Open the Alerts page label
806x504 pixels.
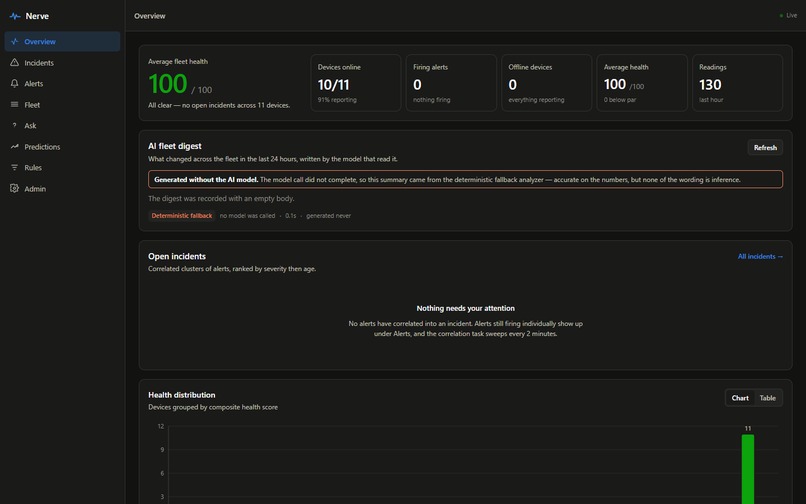(x=33, y=83)
